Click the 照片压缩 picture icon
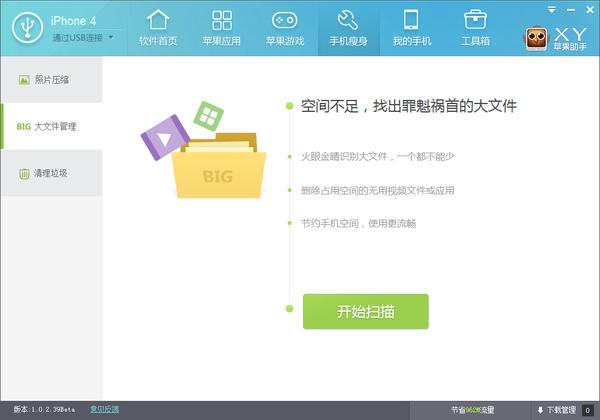Screen dimensions: 600x420 pyautogui.click(x=24, y=80)
